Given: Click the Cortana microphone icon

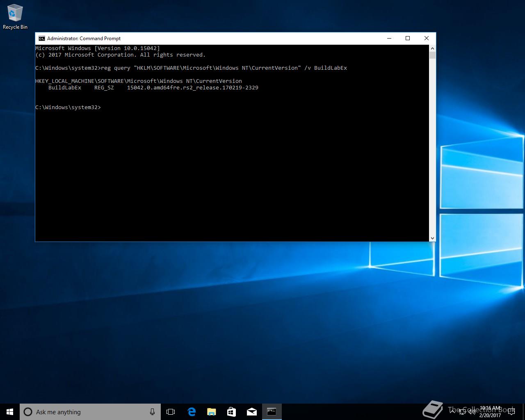Looking at the screenshot, I should 152,412.
